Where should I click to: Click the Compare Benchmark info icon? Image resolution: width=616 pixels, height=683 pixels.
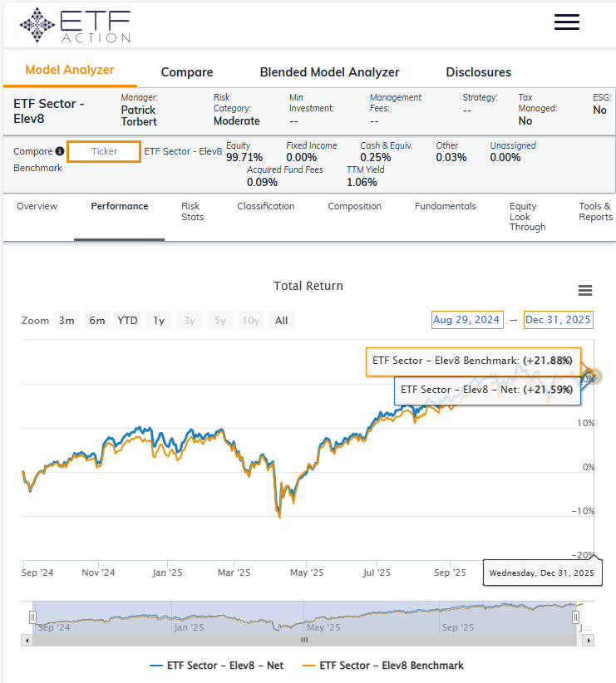click(59, 151)
